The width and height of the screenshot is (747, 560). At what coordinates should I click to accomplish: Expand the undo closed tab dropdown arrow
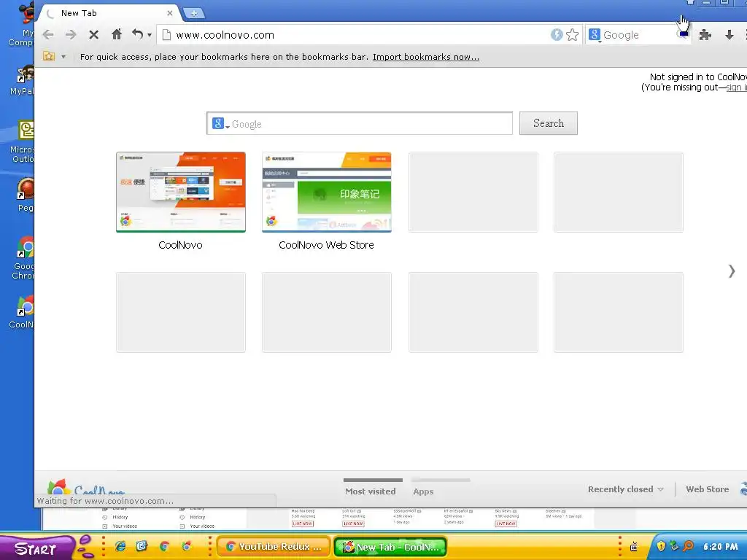pos(150,35)
